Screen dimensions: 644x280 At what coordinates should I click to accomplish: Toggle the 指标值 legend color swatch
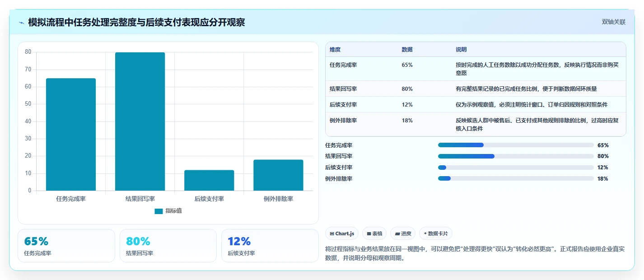coord(159,211)
